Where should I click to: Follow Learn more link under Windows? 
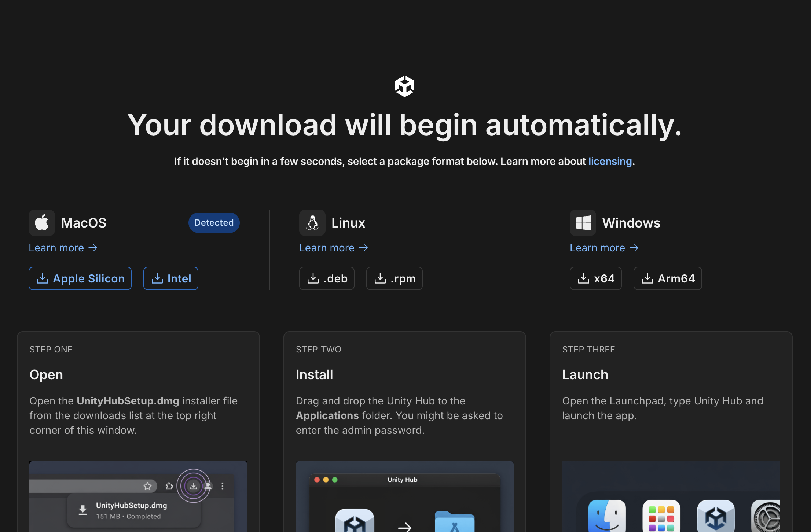(x=604, y=248)
